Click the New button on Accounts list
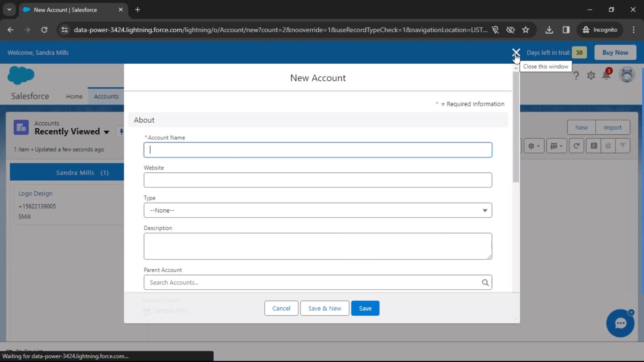The width and height of the screenshot is (644, 362). click(581, 127)
